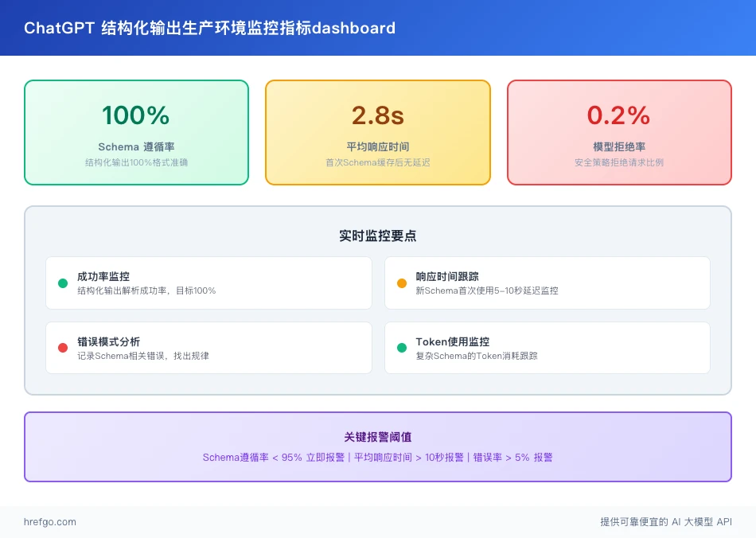Select the dashboard title in the header
This screenshot has width=756, height=538.
210,28
